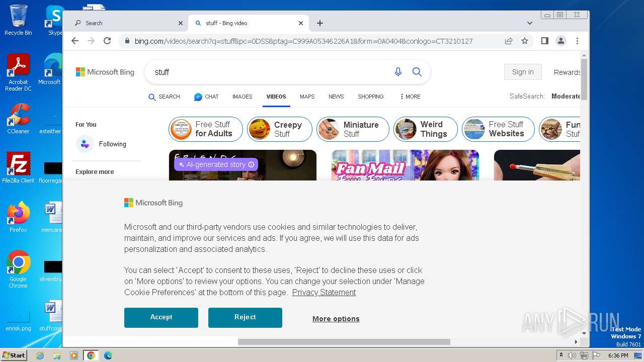
Task: Click the horizontal scrollbar thumb
Action: [344, 342]
